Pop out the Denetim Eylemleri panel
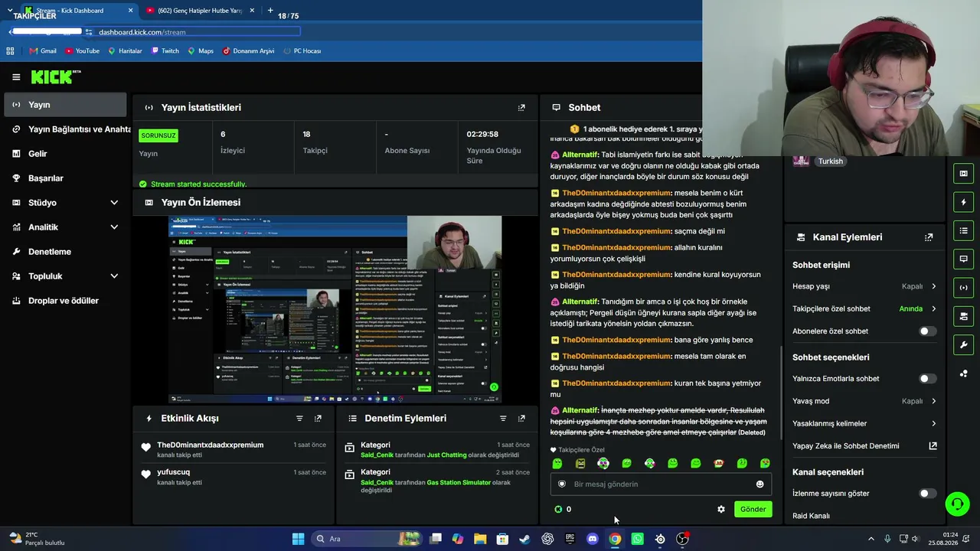The width and height of the screenshot is (980, 551). click(521, 419)
